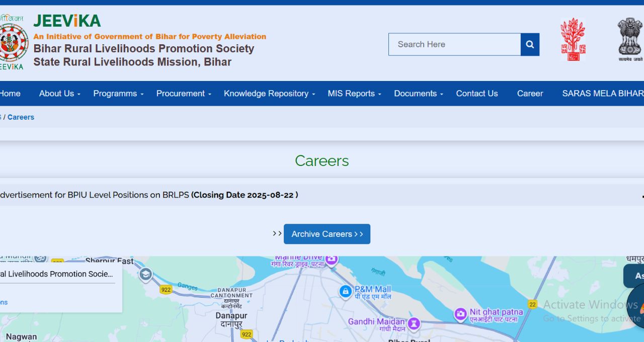This screenshot has width=644, height=342.
Task: Click the Careers breadcrumb link
Action: tap(21, 117)
